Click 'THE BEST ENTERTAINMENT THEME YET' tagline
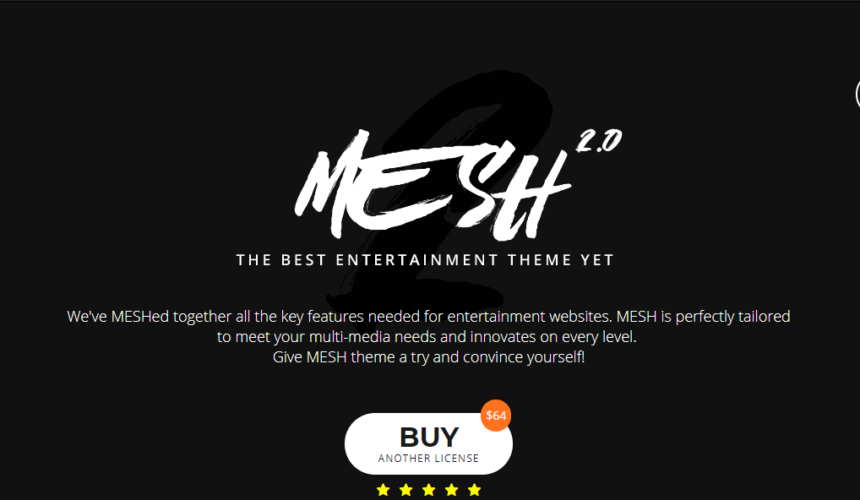This screenshot has width=860, height=500. pyautogui.click(x=425, y=260)
